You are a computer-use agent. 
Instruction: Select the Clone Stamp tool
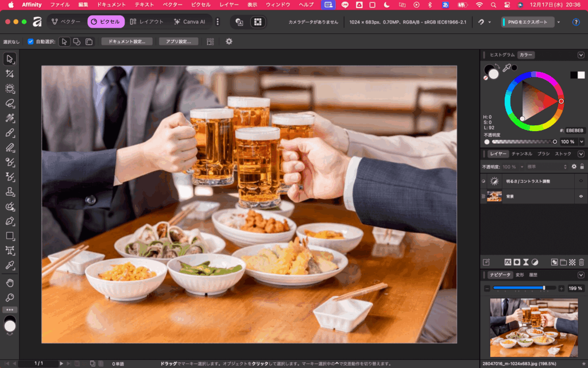tap(10, 191)
